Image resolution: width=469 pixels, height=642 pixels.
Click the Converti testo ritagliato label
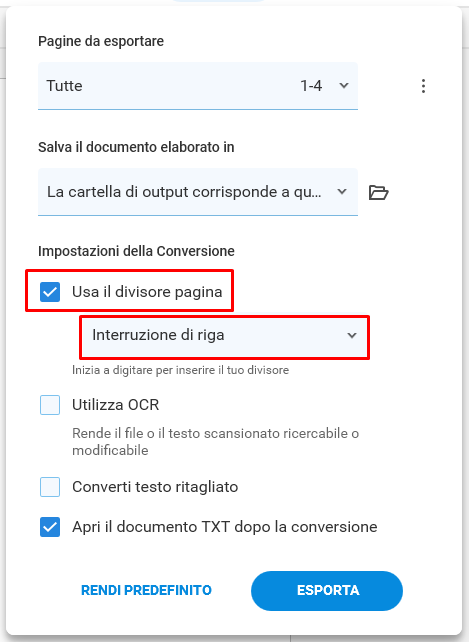(x=155, y=487)
